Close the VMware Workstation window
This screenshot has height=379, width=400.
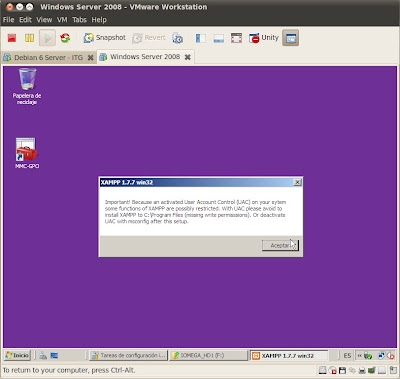click(x=10, y=7)
